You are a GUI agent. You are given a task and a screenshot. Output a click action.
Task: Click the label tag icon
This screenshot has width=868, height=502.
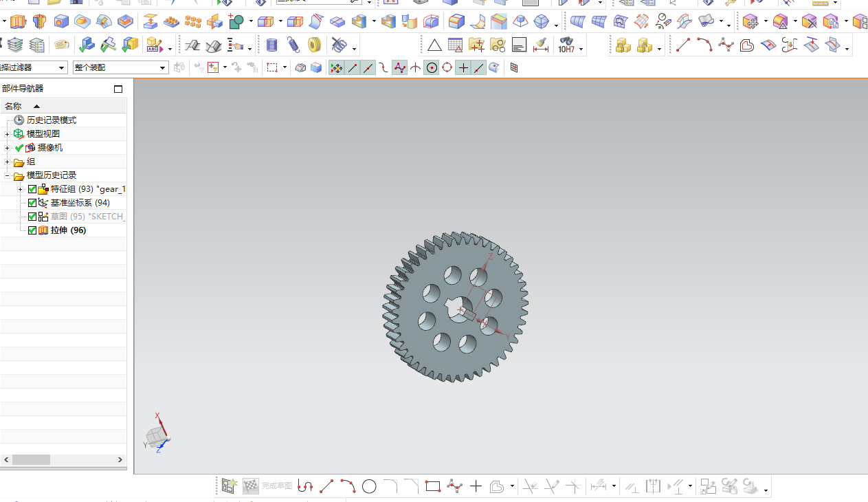coord(62,45)
